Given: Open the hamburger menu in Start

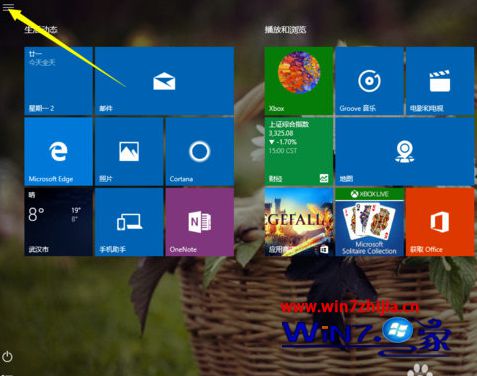Looking at the screenshot, I should pos(8,7).
